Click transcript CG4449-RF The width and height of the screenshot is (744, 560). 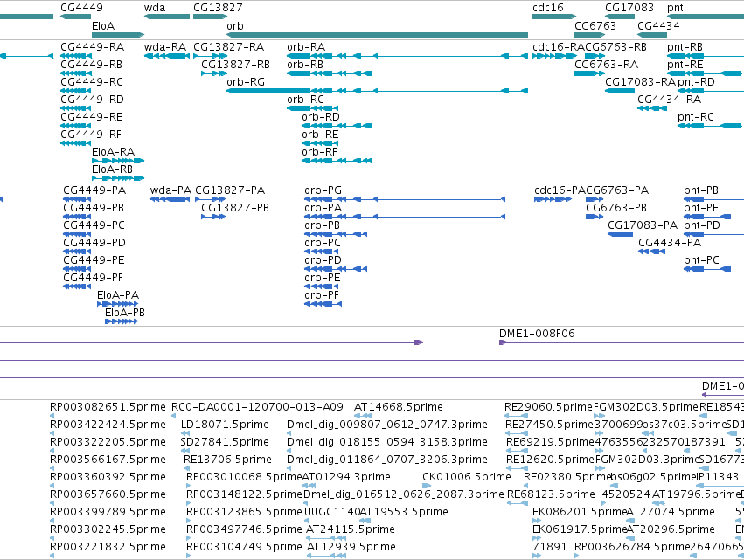pyautogui.click(x=91, y=135)
